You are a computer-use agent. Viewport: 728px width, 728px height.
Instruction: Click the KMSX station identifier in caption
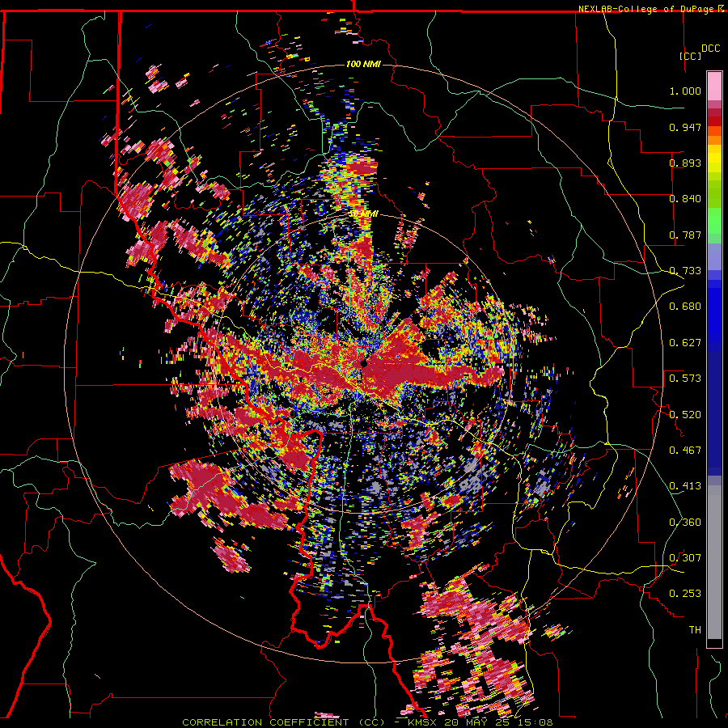point(423,722)
